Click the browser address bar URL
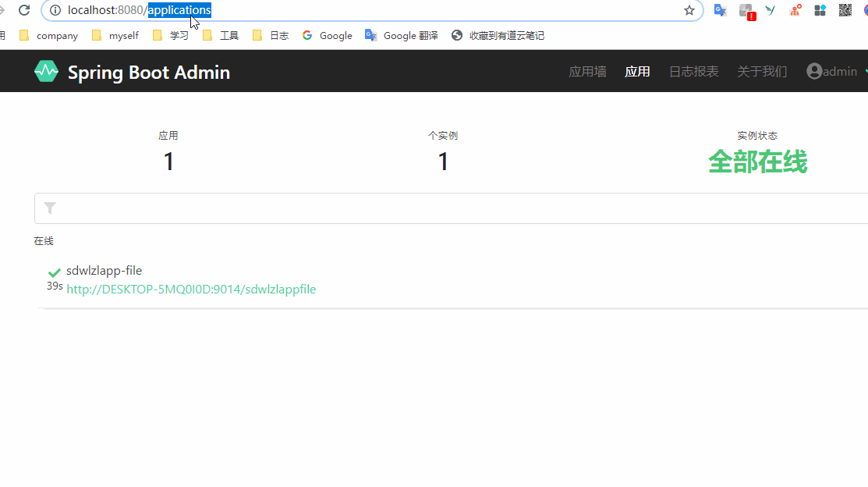 [x=140, y=10]
